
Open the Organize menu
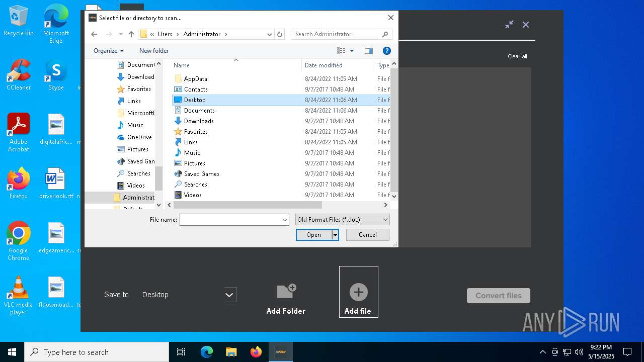click(109, 51)
